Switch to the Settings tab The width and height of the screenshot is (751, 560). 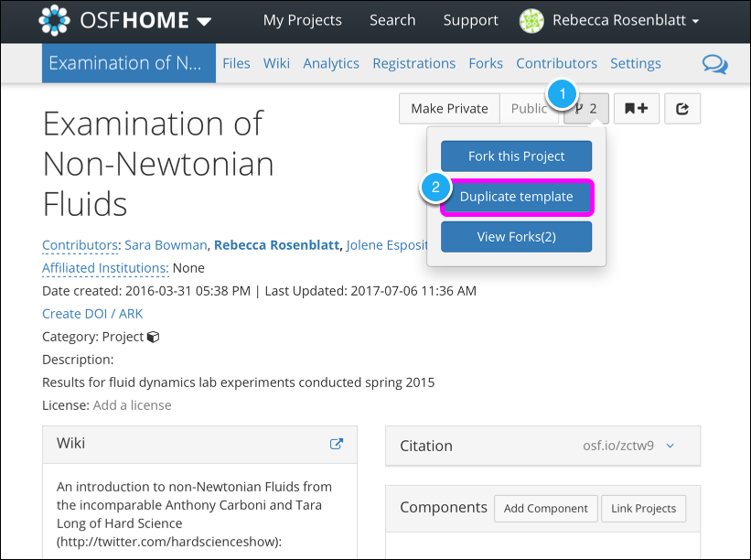[635, 63]
